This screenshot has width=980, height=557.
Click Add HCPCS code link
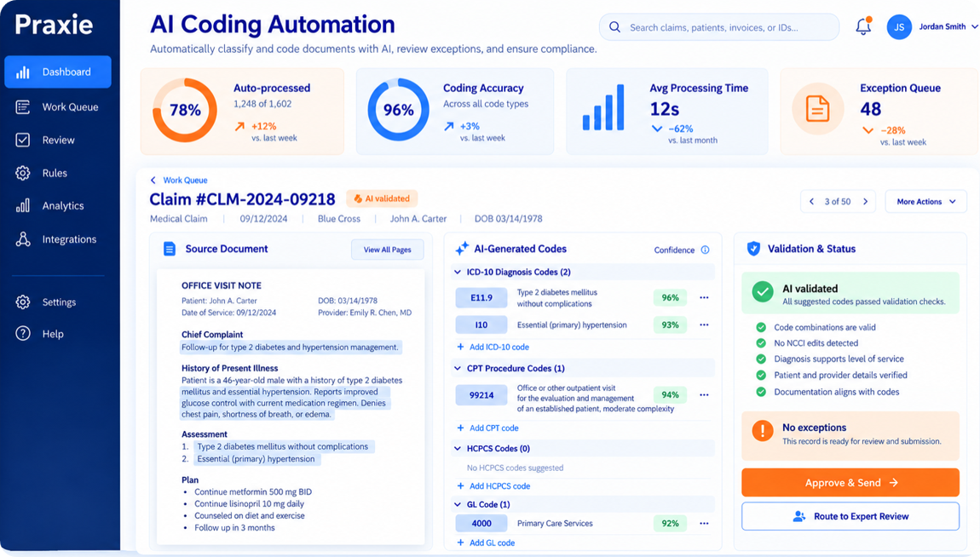coord(493,486)
